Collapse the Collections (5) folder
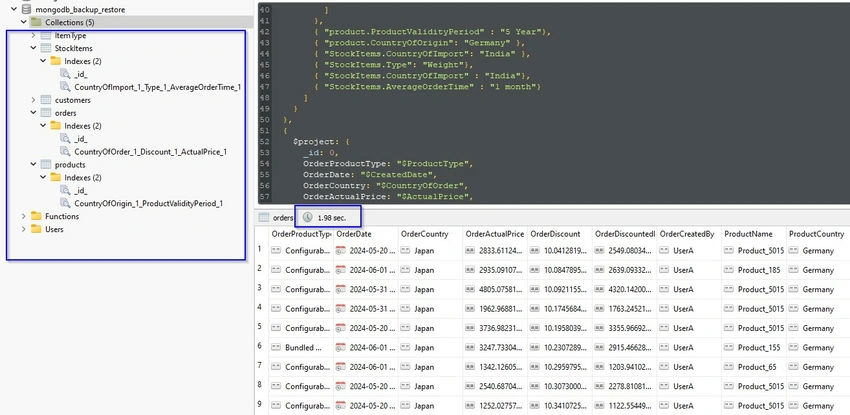850x415 pixels. click(x=23, y=22)
